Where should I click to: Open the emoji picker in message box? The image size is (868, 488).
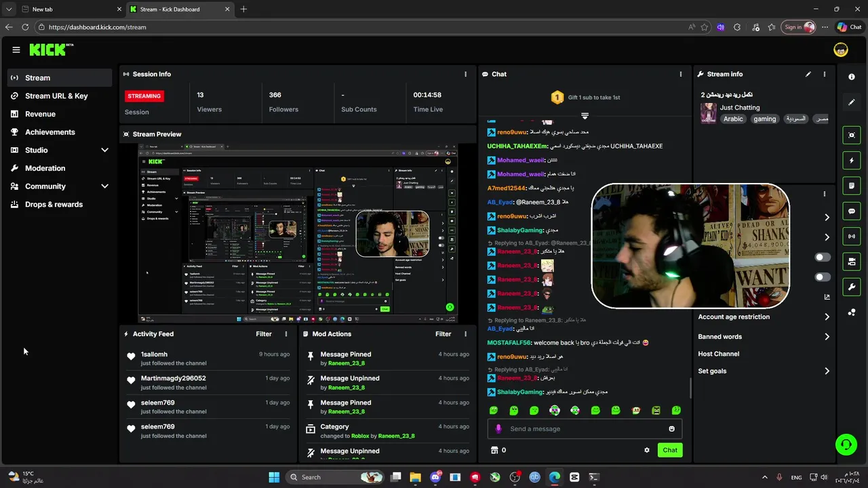(671, 428)
